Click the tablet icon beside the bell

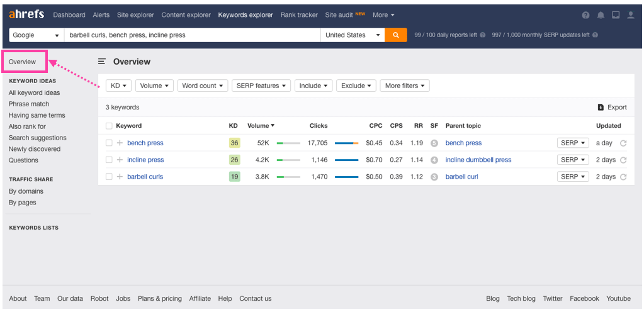click(615, 15)
